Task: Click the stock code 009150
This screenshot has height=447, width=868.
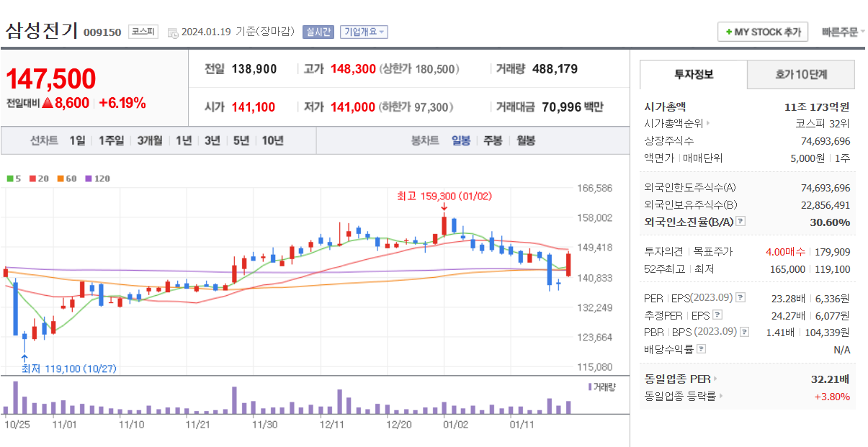Action: [102, 32]
